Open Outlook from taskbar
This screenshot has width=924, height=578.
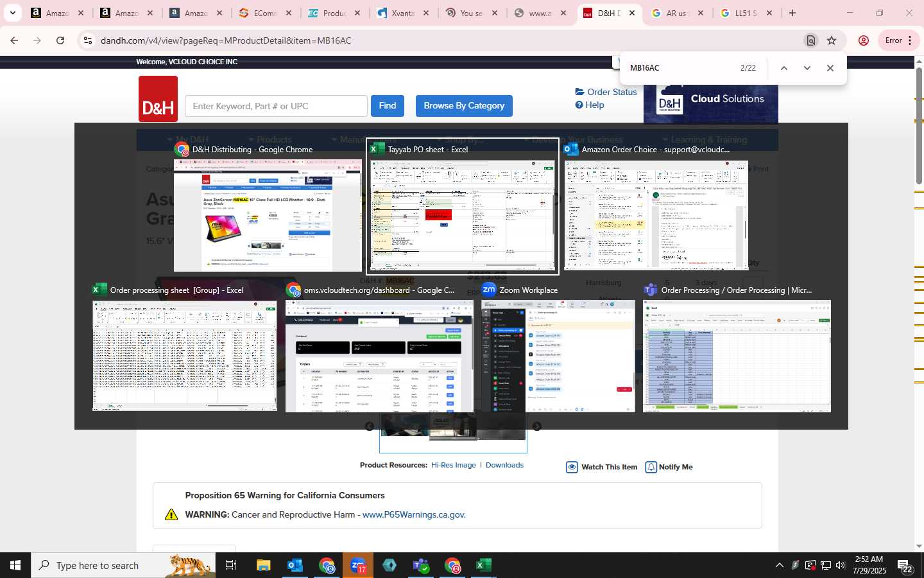click(295, 565)
